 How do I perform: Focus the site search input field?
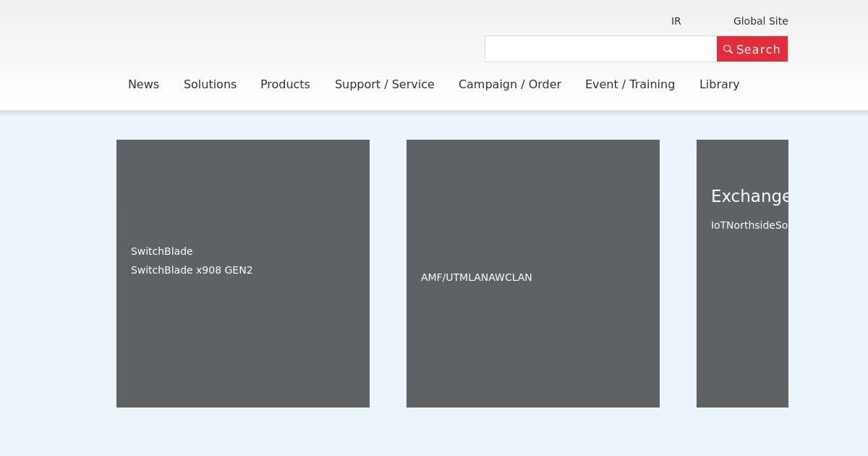(x=601, y=49)
